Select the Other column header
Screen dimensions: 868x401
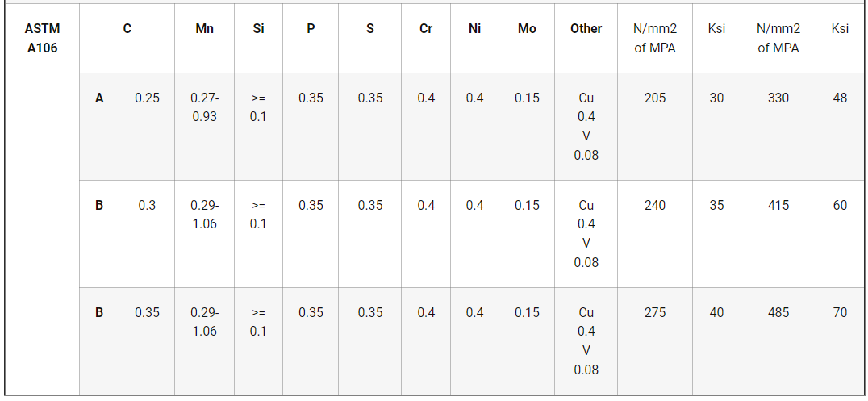tap(586, 28)
